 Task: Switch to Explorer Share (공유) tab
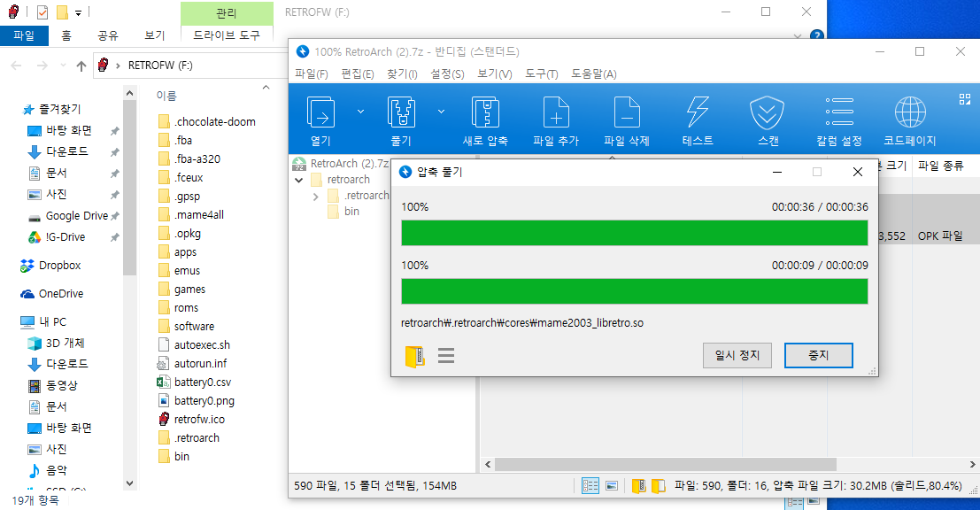click(x=107, y=35)
